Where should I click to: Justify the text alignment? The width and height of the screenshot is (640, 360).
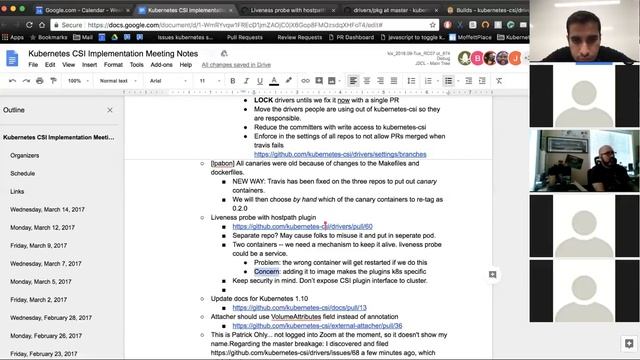tap(394, 81)
